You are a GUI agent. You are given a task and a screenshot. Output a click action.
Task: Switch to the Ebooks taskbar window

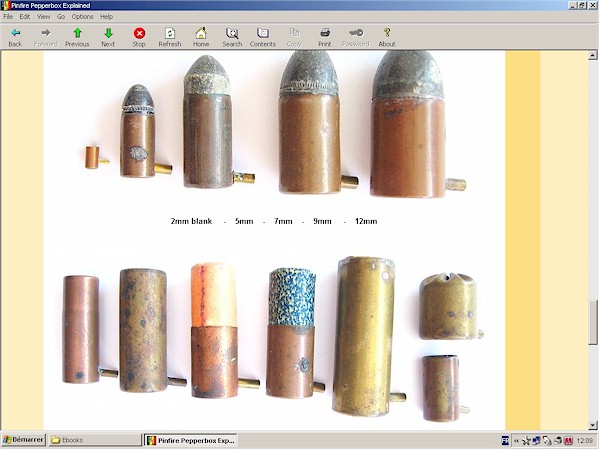pyautogui.click(x=95, y=440)
